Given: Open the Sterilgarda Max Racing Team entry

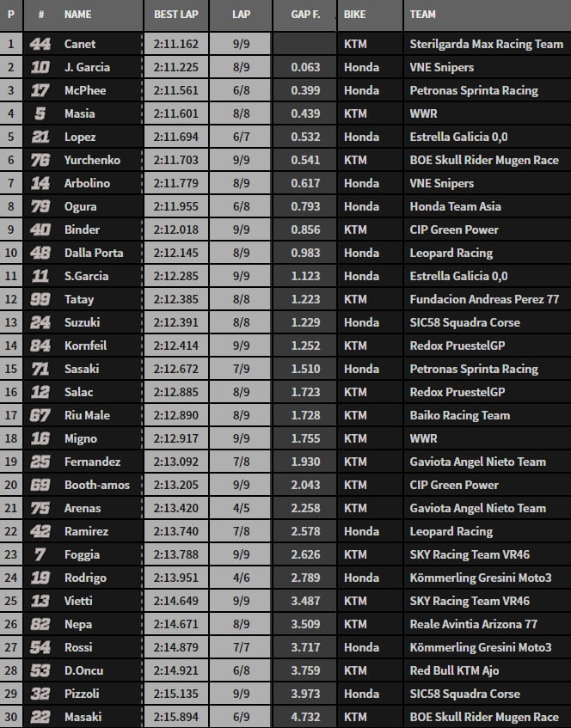Looking at the screenshot, I should pyautogui.click(x=484, y=44).
